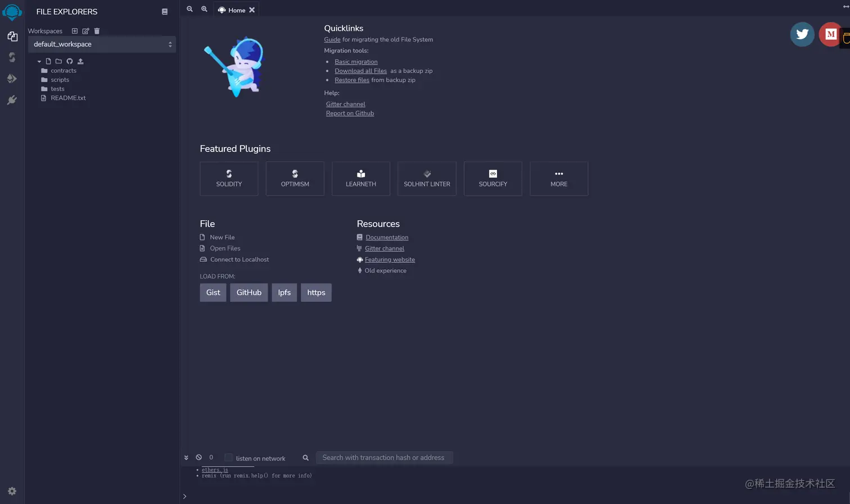Open the Twitter round icon
850x504 pixels.
coord(802,34)
